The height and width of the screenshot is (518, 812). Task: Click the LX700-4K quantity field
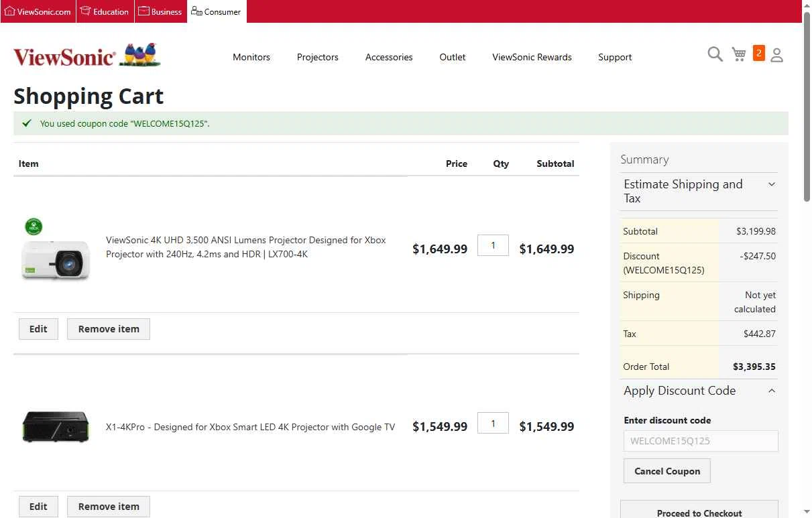click(493, 245)
